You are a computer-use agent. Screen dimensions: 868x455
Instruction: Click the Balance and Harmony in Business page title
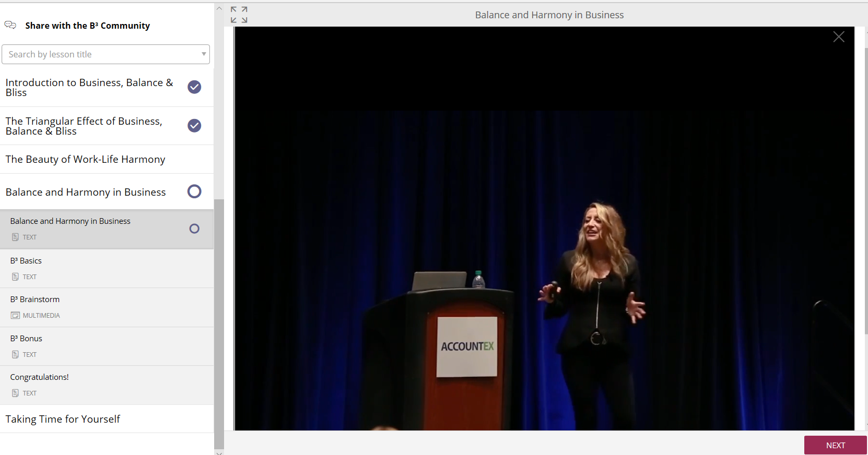click(549, 15)
